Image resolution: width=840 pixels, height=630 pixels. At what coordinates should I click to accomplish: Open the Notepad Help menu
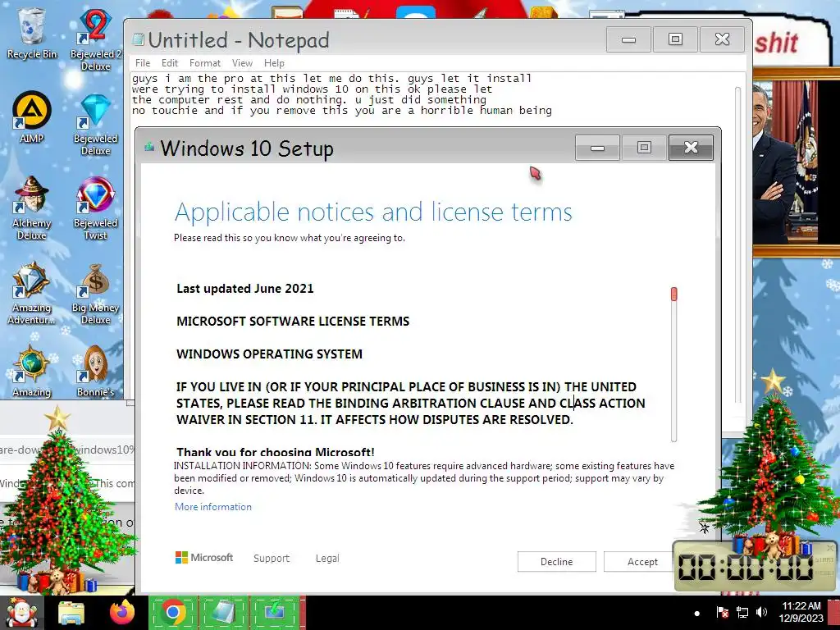pyautogui.click(x=274, y=62)
